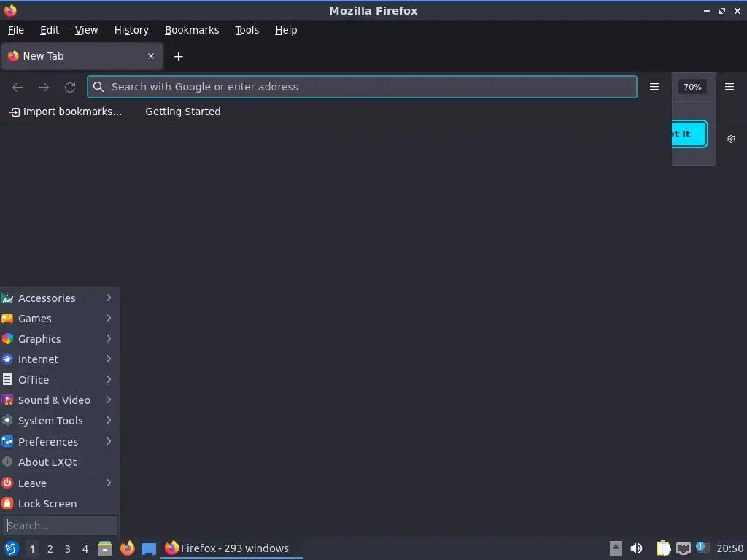Open Import bookmarks from bookmarks toolbar
This screenshot has width=747, height=560.
coord(66,112)
